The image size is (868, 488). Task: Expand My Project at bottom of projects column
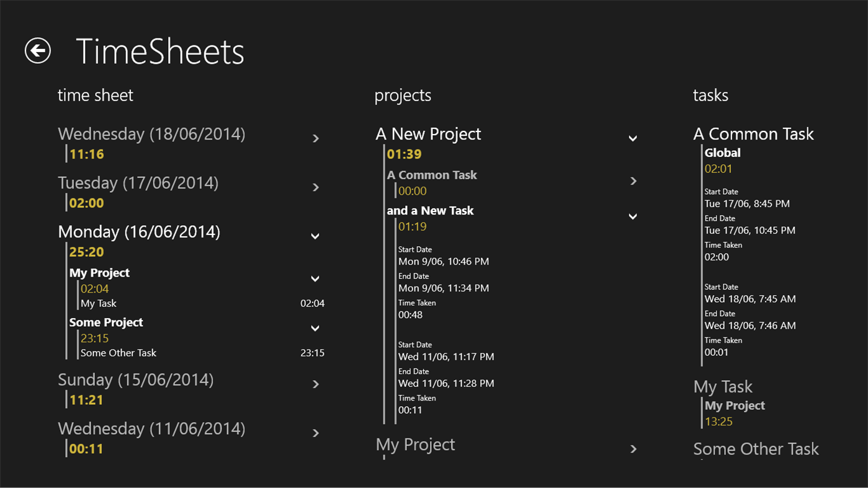click(633, 448)
